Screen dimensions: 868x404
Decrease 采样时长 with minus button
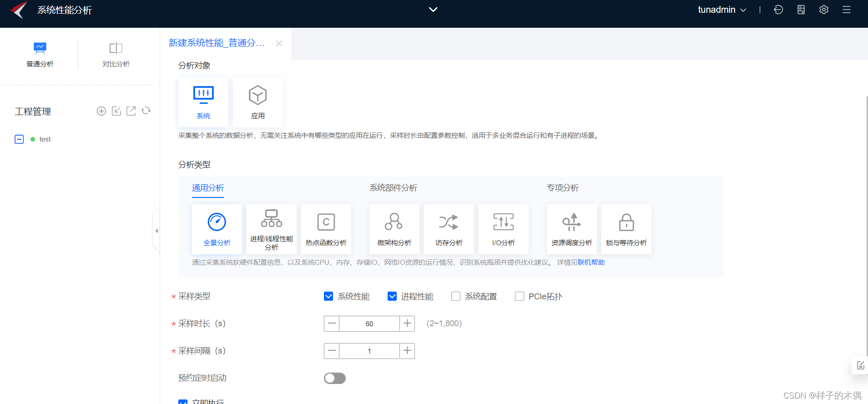coord(332,323)
